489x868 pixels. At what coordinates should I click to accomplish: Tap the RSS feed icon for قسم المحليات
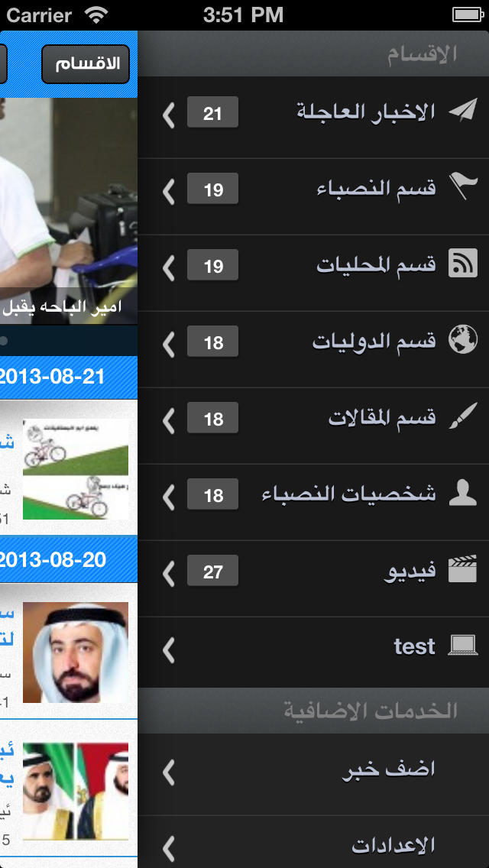point(462,263)
